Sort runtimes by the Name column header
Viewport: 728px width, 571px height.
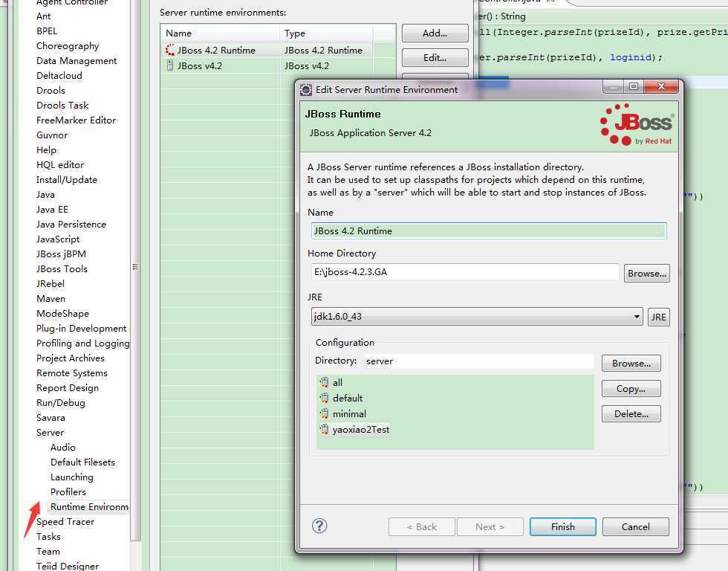pos(220,33)
